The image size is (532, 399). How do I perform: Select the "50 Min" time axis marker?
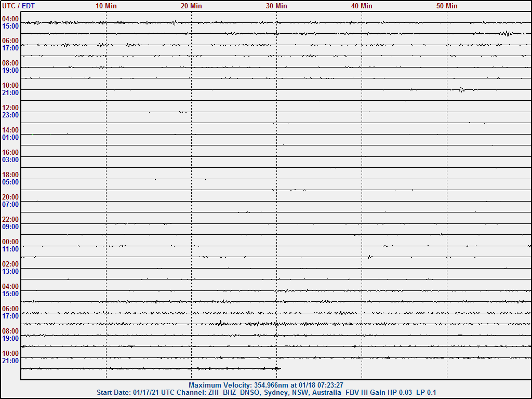pyautogui.click(x=447, y=6)
